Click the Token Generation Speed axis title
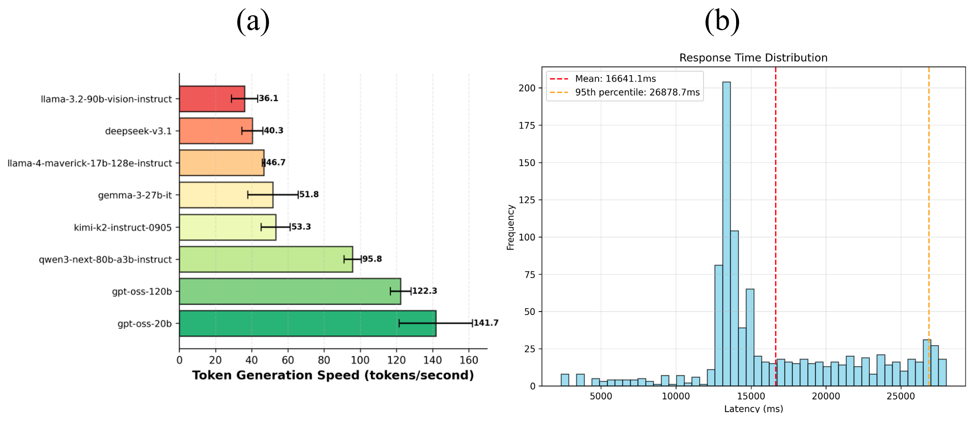Screen dimensions: 980x422 [333, 375]
